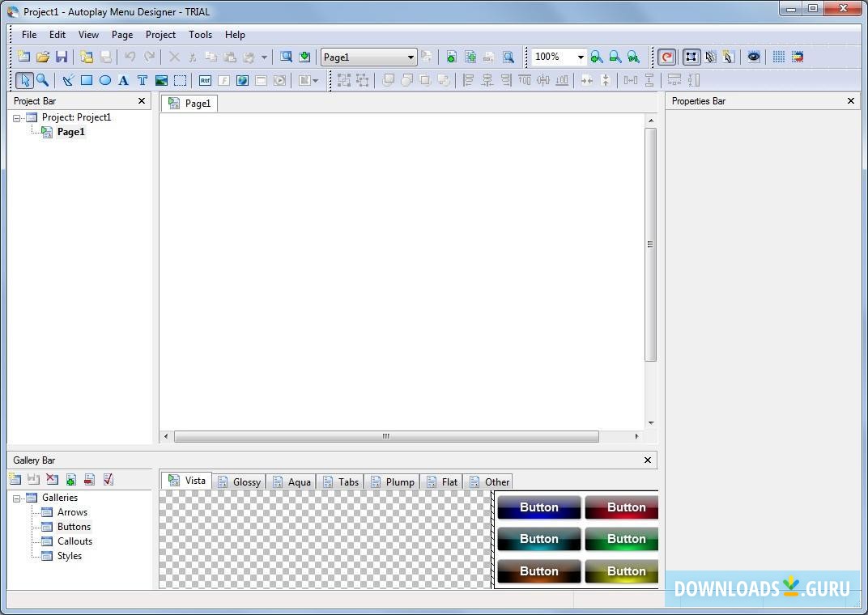The width and height of the screenshot is (868, 615).
Task: Select the bold A text tool
Action: (123, 80)
